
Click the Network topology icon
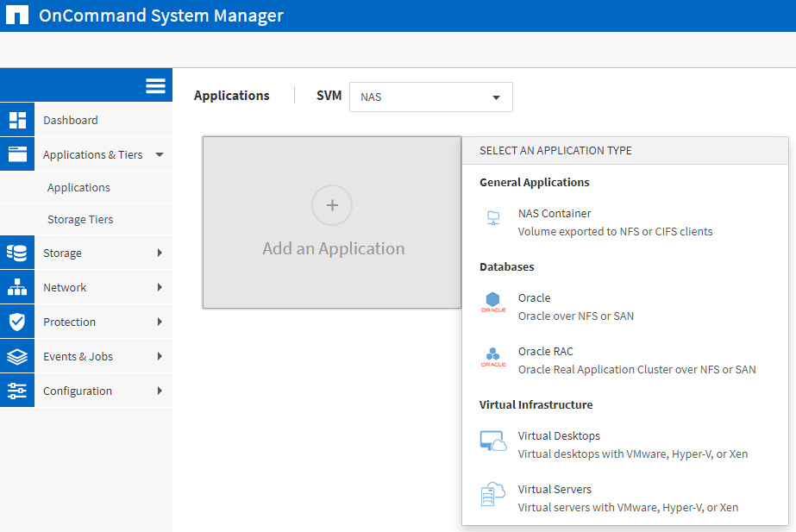click(17, 287)
